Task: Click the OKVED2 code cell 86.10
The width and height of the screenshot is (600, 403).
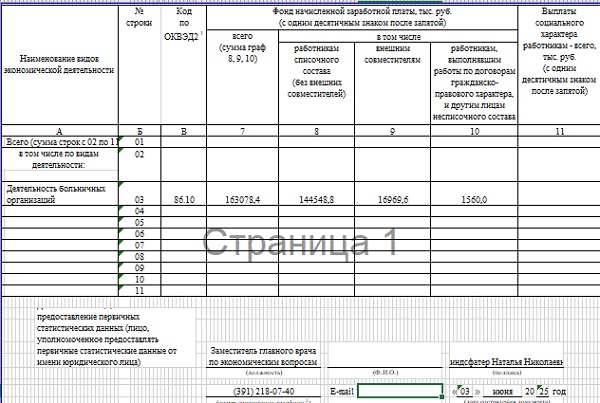Action: coord(183,200)
